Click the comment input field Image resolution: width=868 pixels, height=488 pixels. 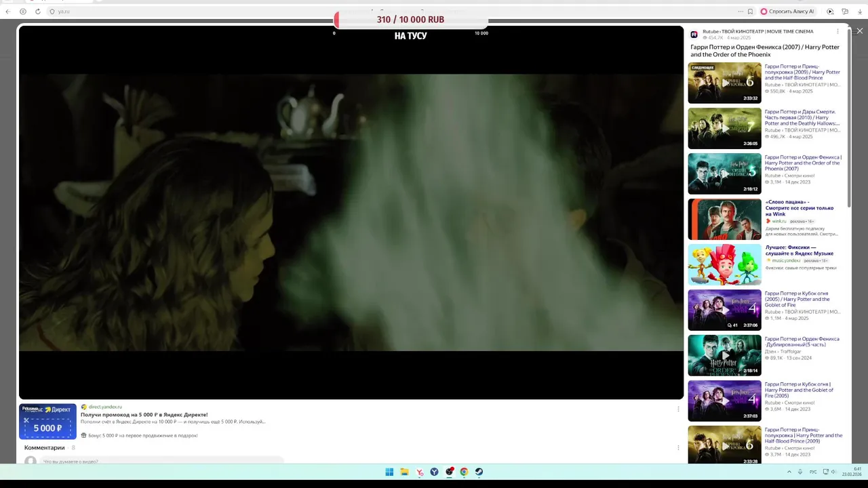point(161,461)
